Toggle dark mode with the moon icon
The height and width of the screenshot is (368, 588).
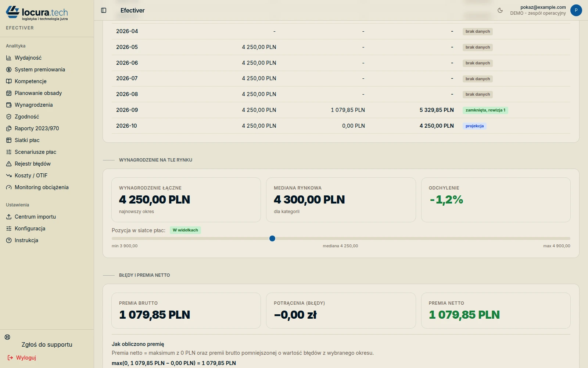coord(500,10)
